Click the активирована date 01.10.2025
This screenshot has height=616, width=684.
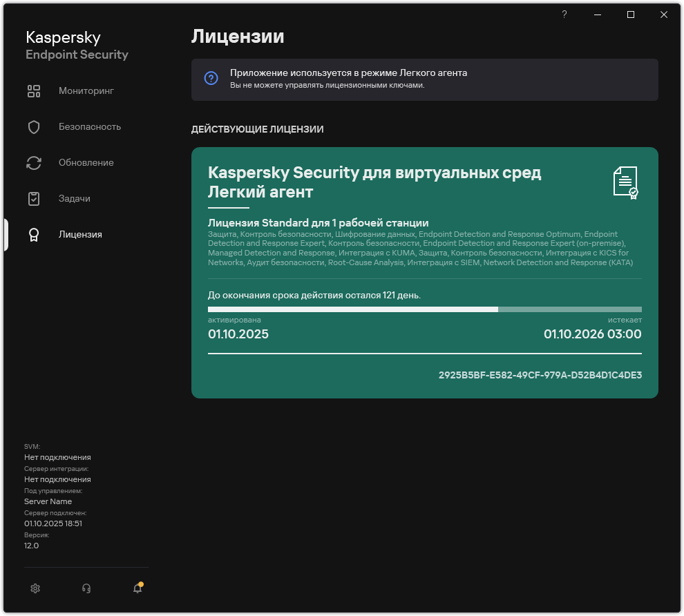(x=238, y=333)
